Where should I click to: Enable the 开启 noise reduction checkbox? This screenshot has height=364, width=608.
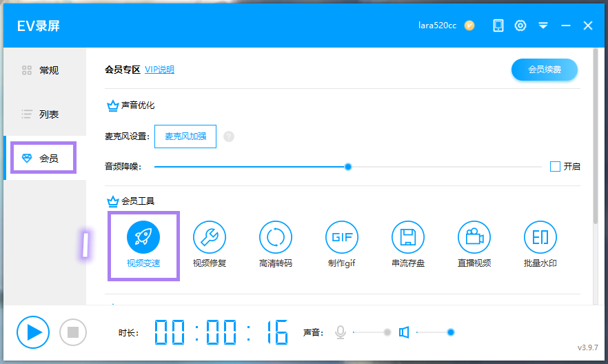(x=555, y=166)
